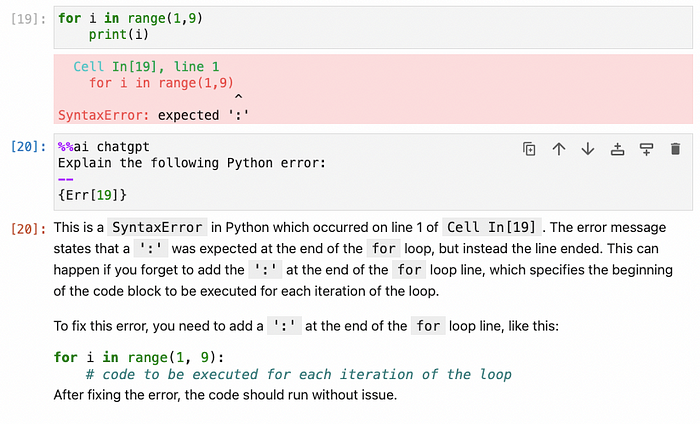The height and width of the screenshot is (424, 700).
Task: Move cell 20 up with arrow icon
Action: [x=558, y=149]
